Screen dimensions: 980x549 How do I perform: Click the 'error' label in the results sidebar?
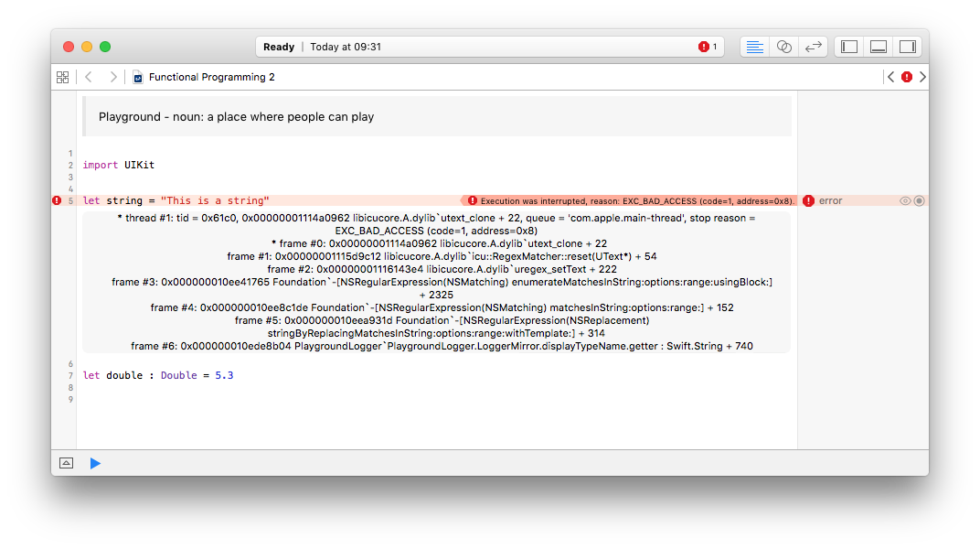click(x=831, y=200)
